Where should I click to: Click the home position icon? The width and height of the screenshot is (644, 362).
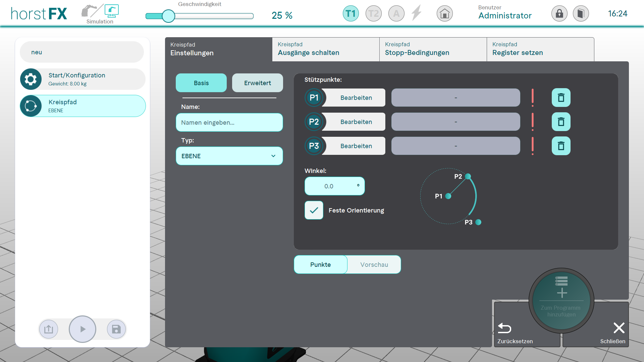[x=444, y=14]
